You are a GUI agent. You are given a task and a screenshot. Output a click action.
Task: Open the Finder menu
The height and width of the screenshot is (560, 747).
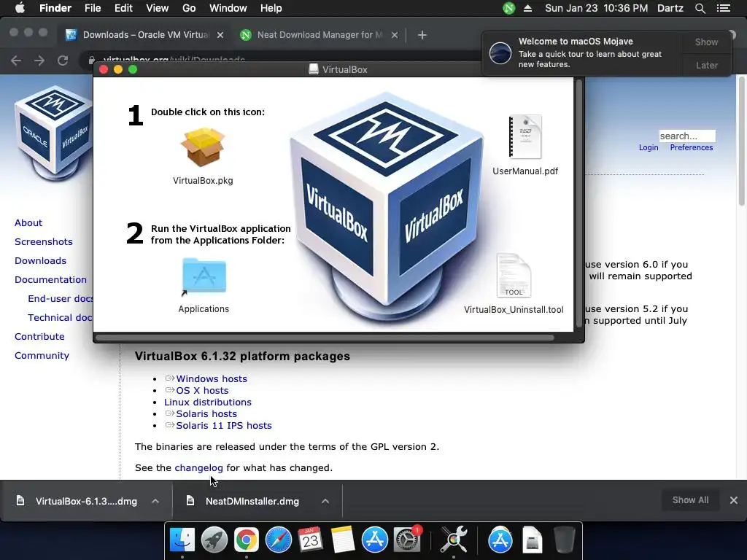[55, 8]
